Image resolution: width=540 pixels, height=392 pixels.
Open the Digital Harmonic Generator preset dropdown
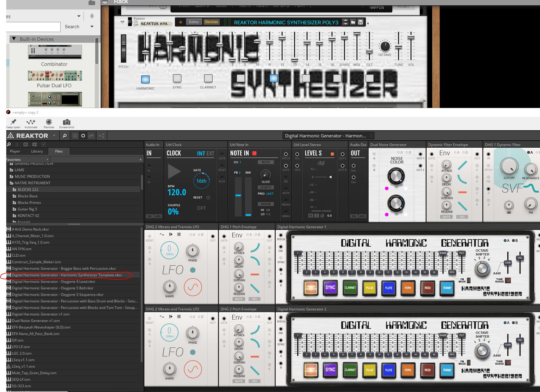328,136
